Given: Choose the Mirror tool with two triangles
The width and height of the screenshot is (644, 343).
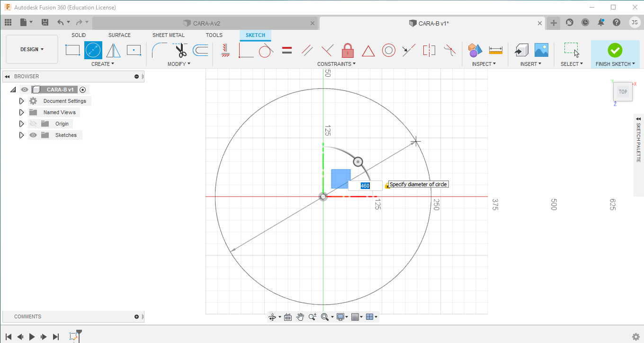Looking at the screenshot, I should tap(113, 50).
